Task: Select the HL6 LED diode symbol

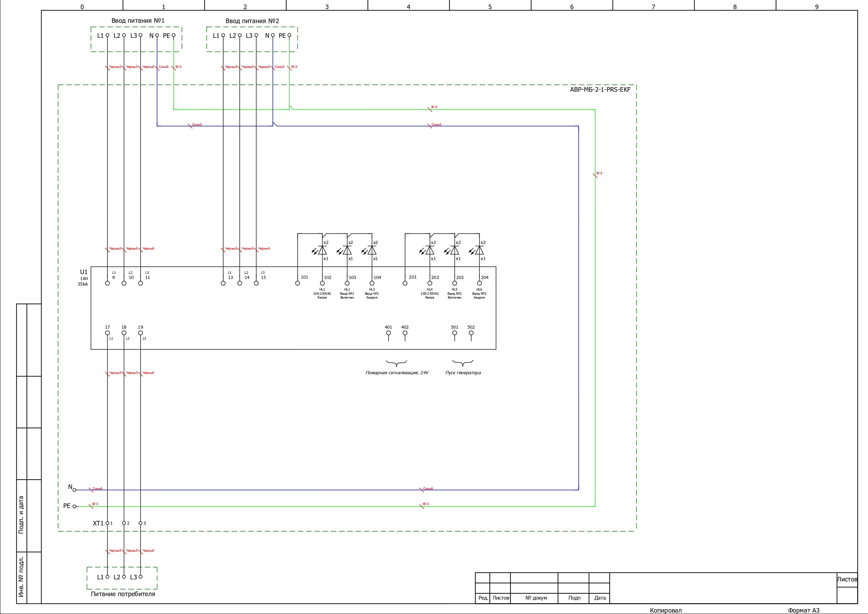Action: 479,250
